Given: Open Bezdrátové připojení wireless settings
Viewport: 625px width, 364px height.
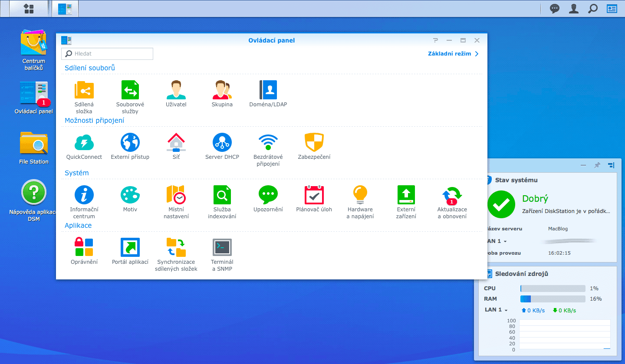Looking at the screenshot, I should (x=268, y=150).
